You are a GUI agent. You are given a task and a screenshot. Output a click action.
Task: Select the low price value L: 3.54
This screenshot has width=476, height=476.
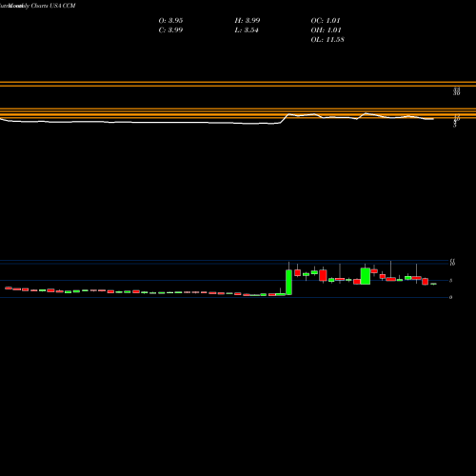pos(247,30)
